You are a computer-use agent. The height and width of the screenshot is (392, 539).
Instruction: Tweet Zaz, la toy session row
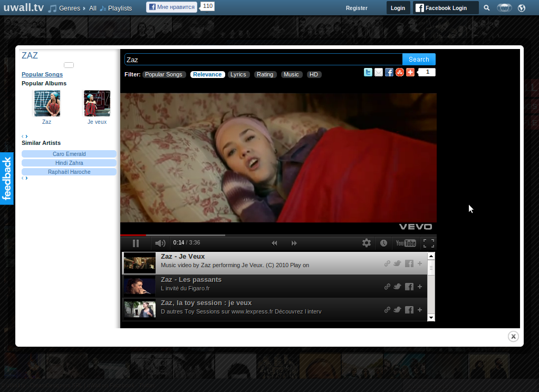pyautogui.click(x=397, y=310)
